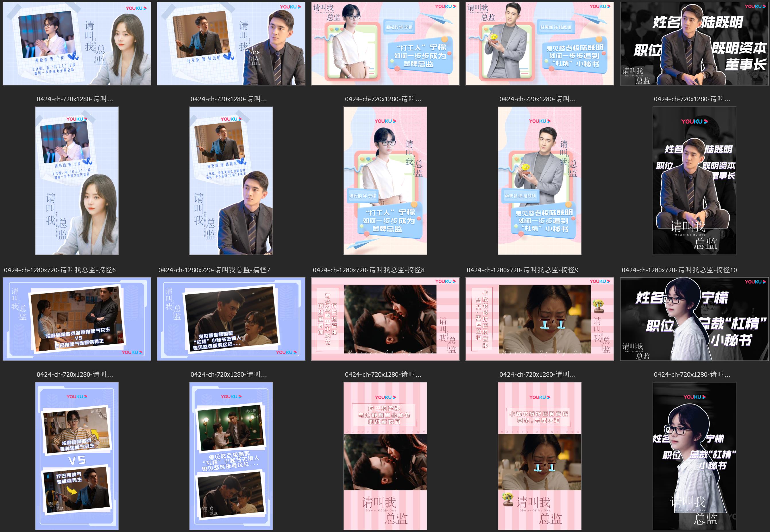The width and height of the screenshot is (770, 532).
Task: Click file name 0424-ch-1280x720-请叫我总监-搞怪6
Action: tap(60, 270)
